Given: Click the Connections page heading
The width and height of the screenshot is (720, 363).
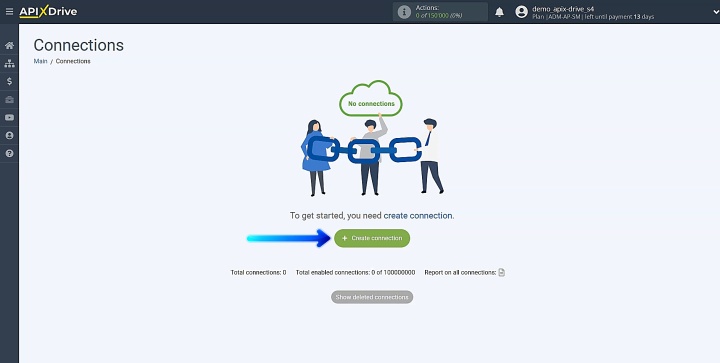Looking at the screenshot, I should tap(79, 45).
